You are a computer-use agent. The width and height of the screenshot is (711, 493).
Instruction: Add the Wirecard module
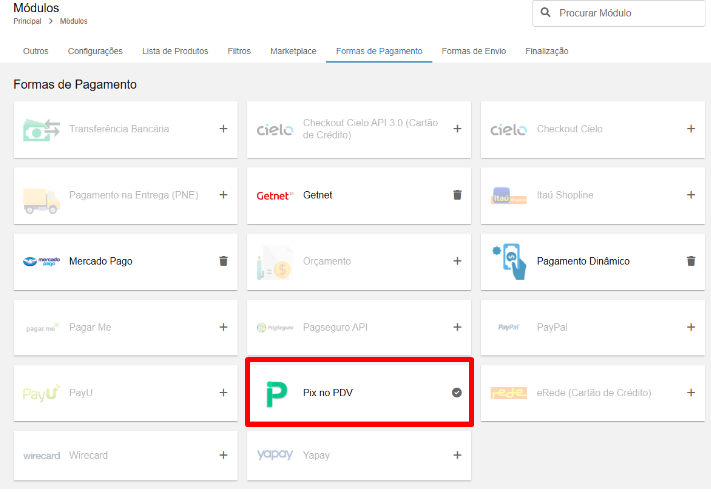[224, 455]
